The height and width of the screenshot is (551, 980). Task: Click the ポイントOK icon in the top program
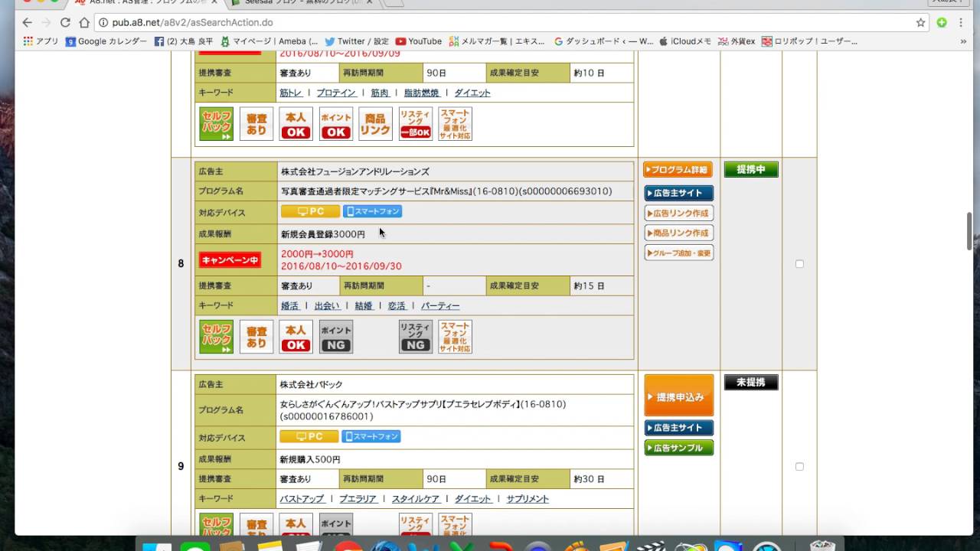[x=336, y=124]
